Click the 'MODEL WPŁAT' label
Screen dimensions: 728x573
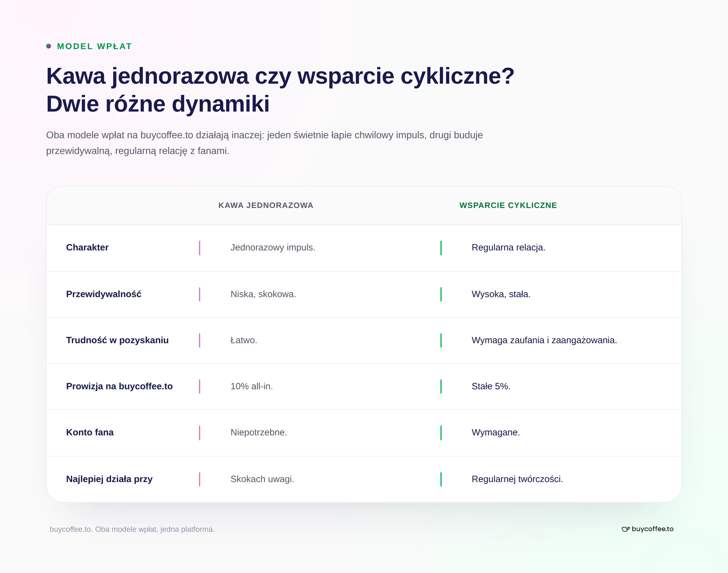pos(95,46)
